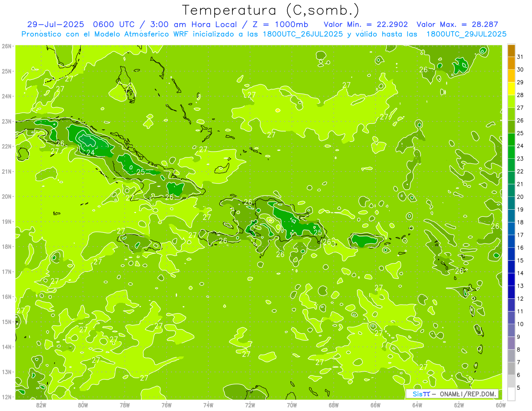This screenshot has height=411, width=532.
Task: Click the color scale label '29'
Action: pos(520,82)
